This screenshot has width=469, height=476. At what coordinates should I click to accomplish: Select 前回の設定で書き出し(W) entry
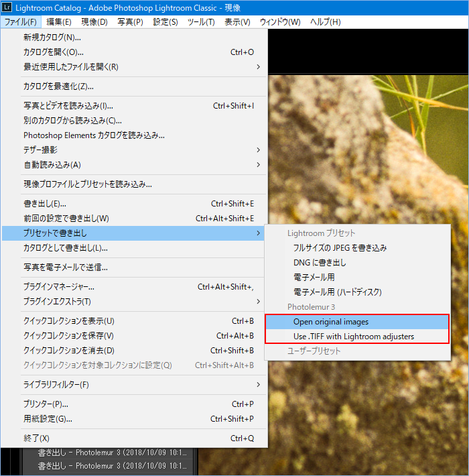(134, 219)
